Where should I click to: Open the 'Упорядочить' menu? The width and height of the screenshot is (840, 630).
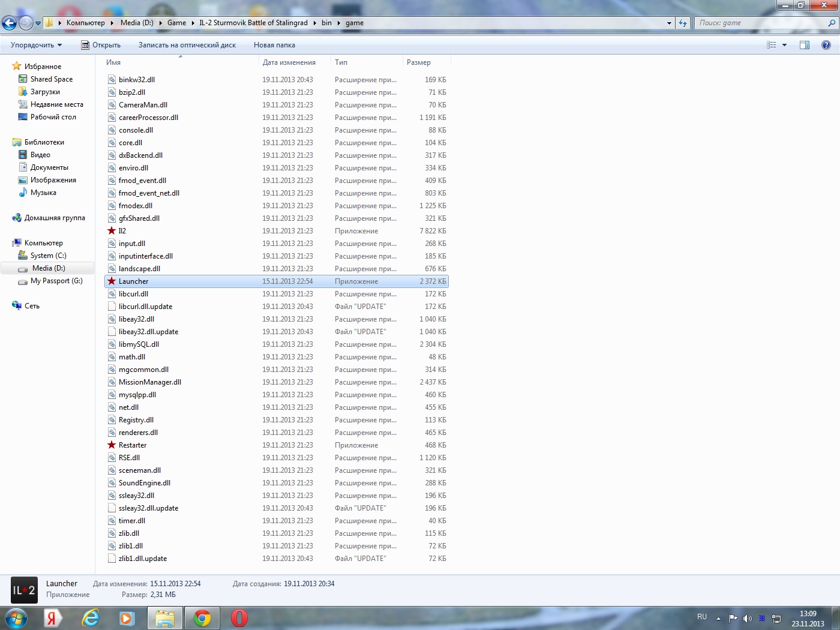pos(36,45)
